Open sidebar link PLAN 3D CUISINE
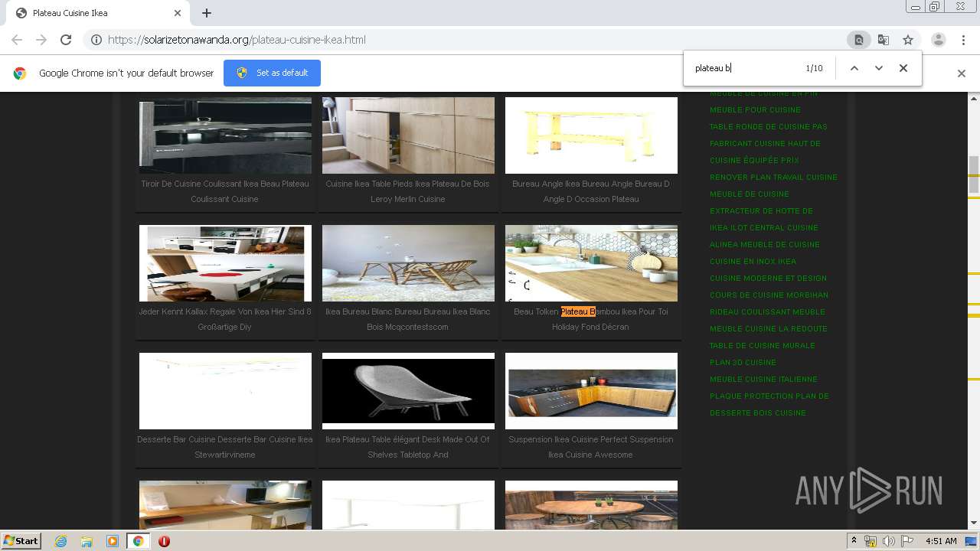The height and width of the screenshot is (551, 980). (743, 363)
